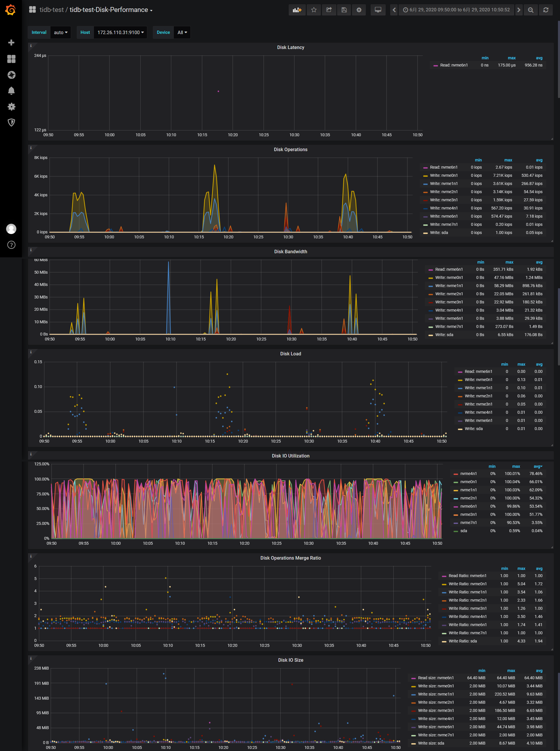The width and height of the screenshot is (560, 751).
Task: Star this dashboard as favorite
Action: click(314, 10)
